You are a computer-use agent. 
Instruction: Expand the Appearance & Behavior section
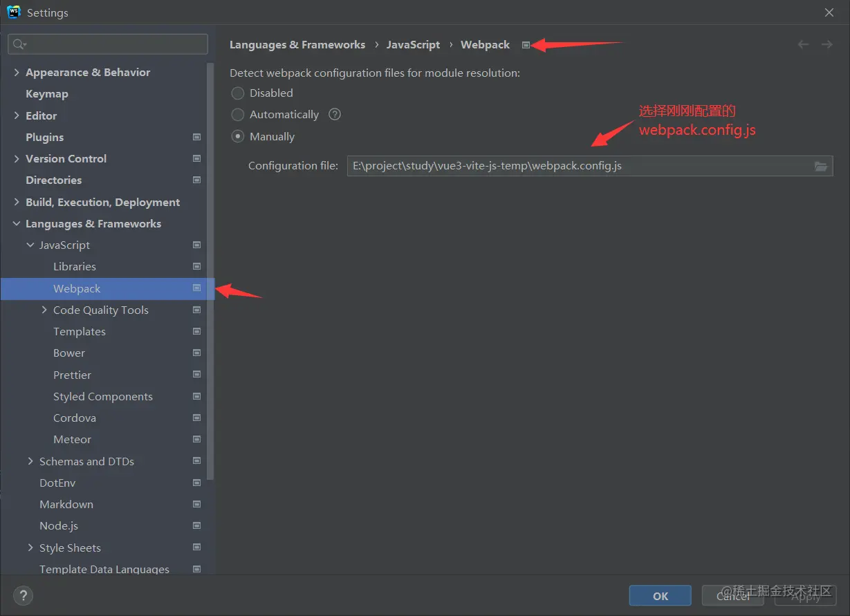click(17, 72)
